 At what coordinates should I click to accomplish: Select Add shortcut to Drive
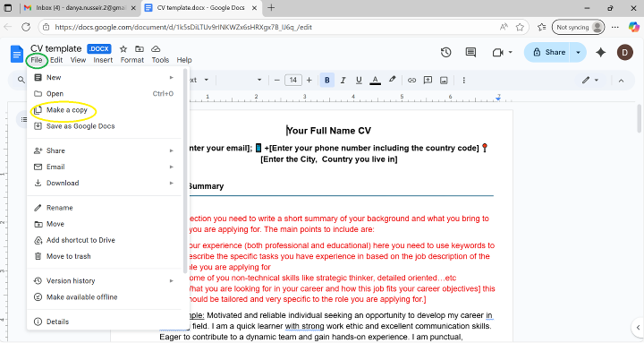(105, 240)
